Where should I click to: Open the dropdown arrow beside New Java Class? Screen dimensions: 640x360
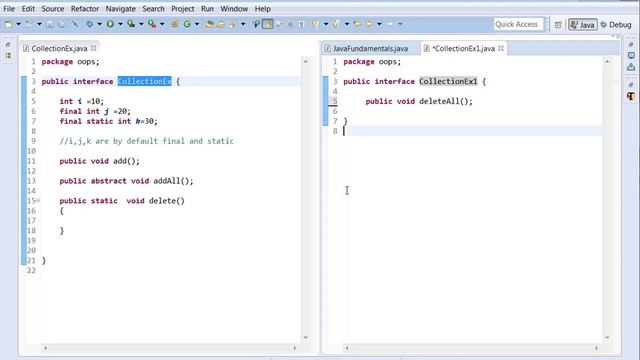(x=197, y=24)
